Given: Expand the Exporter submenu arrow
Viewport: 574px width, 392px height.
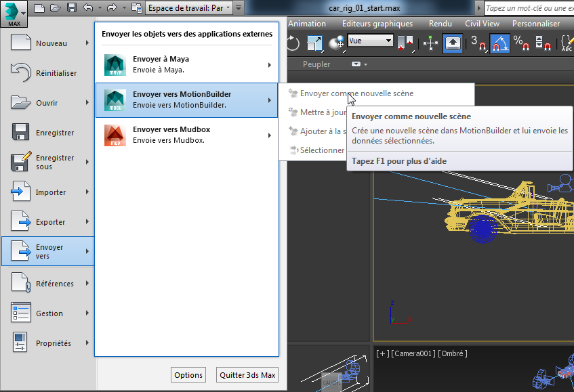Looking at the screenshot, I should pos(87,221).
